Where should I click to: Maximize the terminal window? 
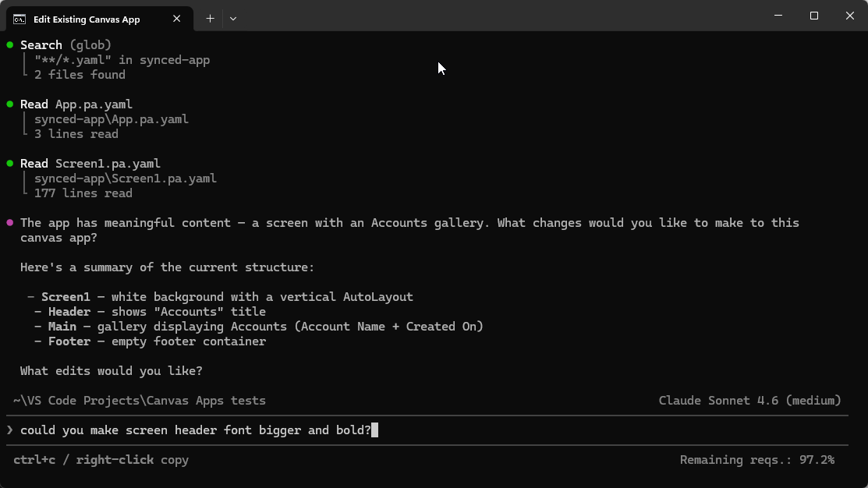coord(814,16)
